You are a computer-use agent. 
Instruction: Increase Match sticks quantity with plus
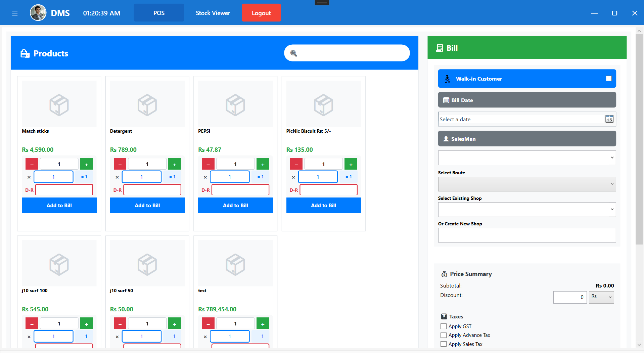click(86, 164)
